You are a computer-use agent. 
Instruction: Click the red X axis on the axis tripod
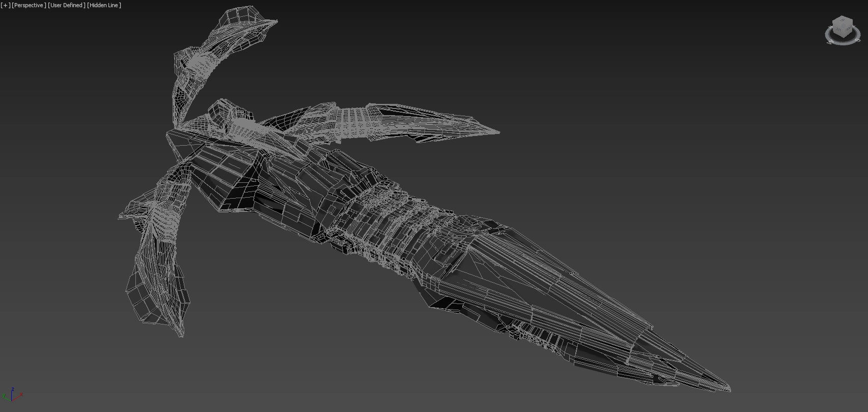coord(20,395)
